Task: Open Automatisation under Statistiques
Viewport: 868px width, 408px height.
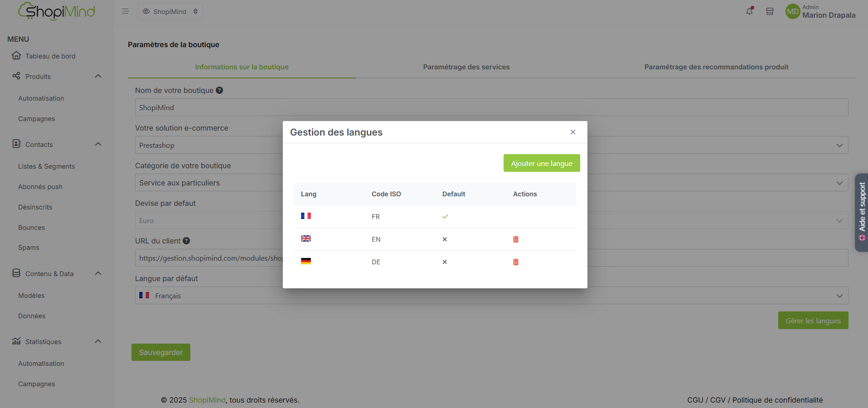Action: [x=41, y=364]
